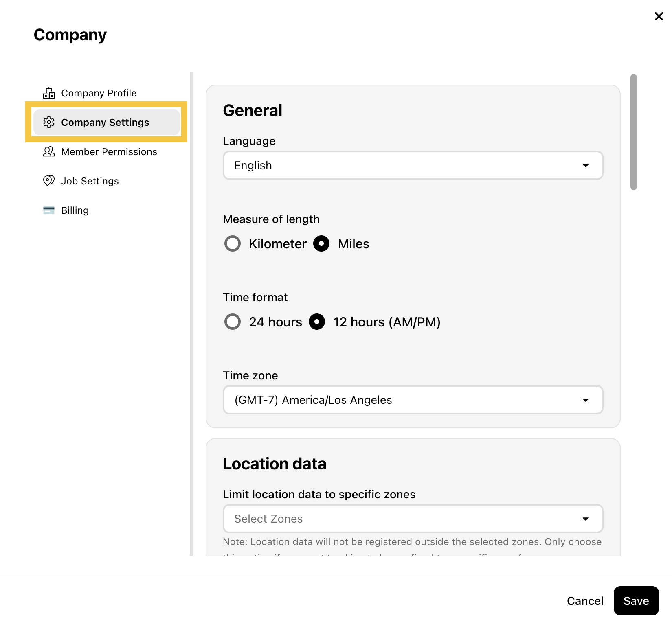Choose 24 hours time format

(x=233, y=322)
